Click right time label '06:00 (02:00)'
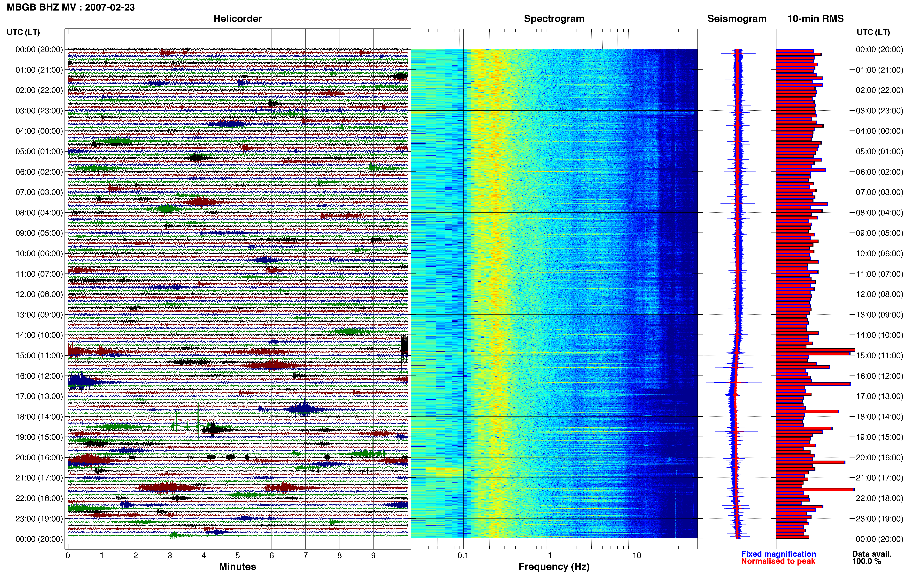The height and width of the screenshot is (578, 924). (880, 172)
